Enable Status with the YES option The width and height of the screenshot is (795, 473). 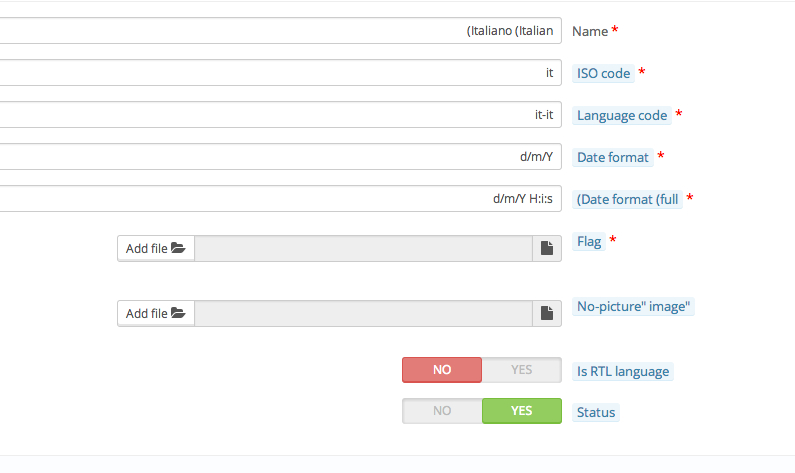[521, 411]
